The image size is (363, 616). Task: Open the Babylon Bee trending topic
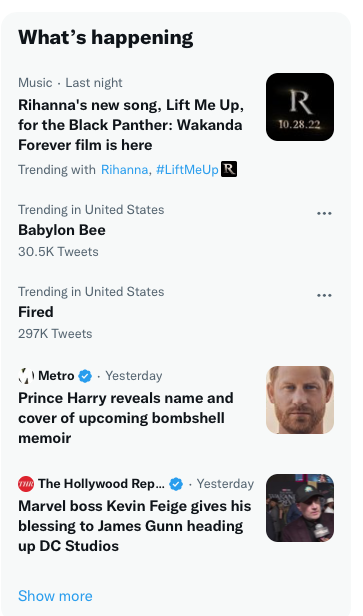(62, 230)
